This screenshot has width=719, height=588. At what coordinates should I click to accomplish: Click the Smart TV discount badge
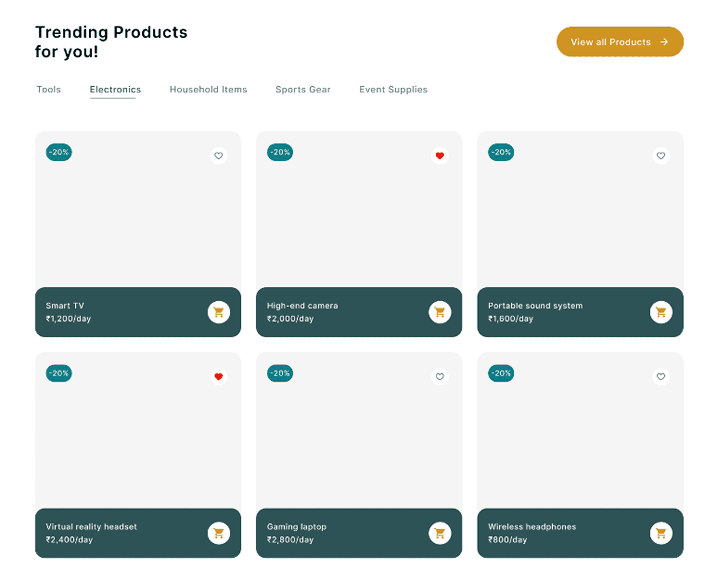click(59, 152)
